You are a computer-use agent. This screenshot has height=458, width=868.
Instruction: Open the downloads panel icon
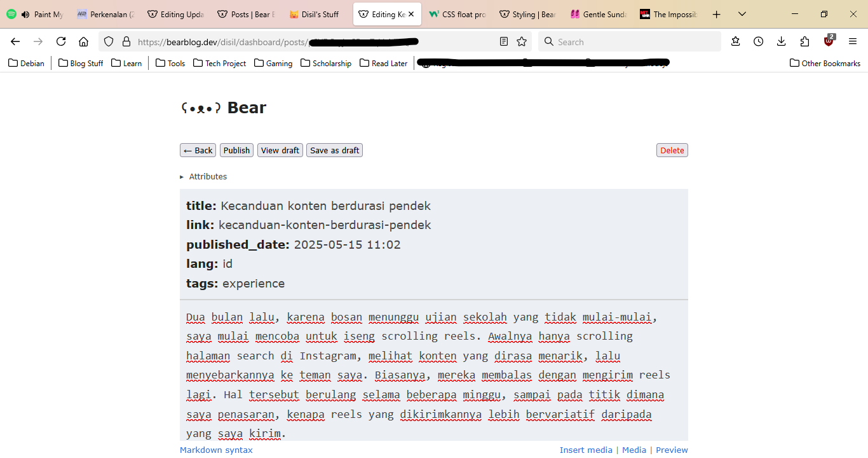(x=782, y=41)
